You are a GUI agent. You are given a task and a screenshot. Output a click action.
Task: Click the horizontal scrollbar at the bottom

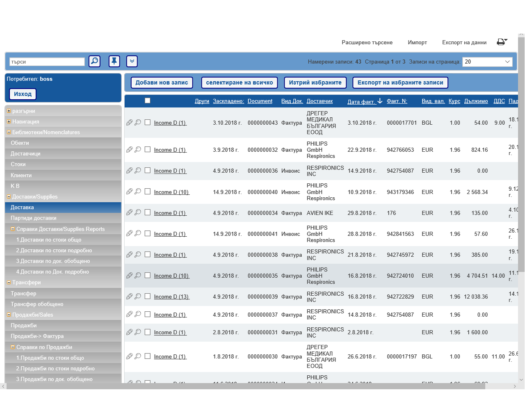(x=246, y=386)
